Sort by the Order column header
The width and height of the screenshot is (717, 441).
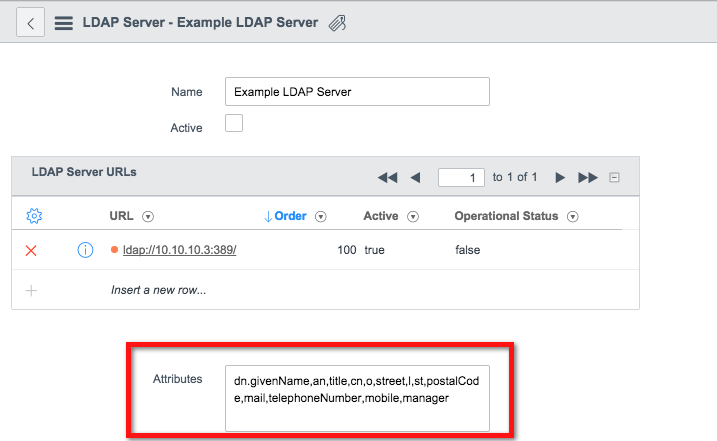coord(290,216)
